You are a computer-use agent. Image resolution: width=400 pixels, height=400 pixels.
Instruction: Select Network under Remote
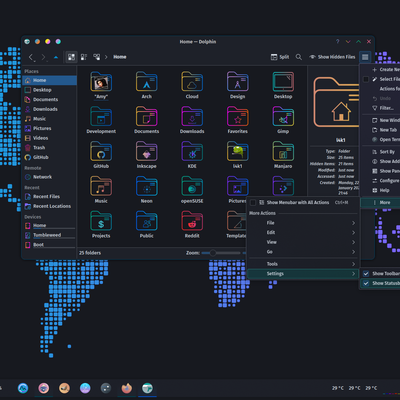click(x=50, y=177)
